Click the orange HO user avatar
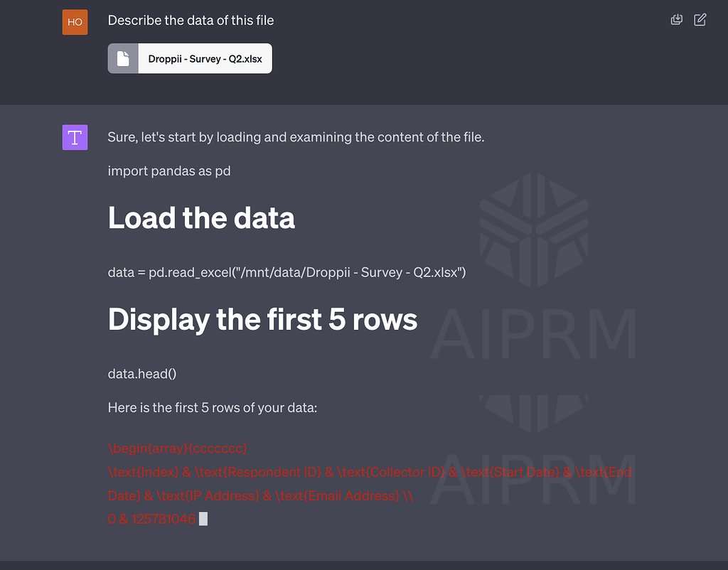This screenshot has height=570, width=728. click(x=75, y=22)
